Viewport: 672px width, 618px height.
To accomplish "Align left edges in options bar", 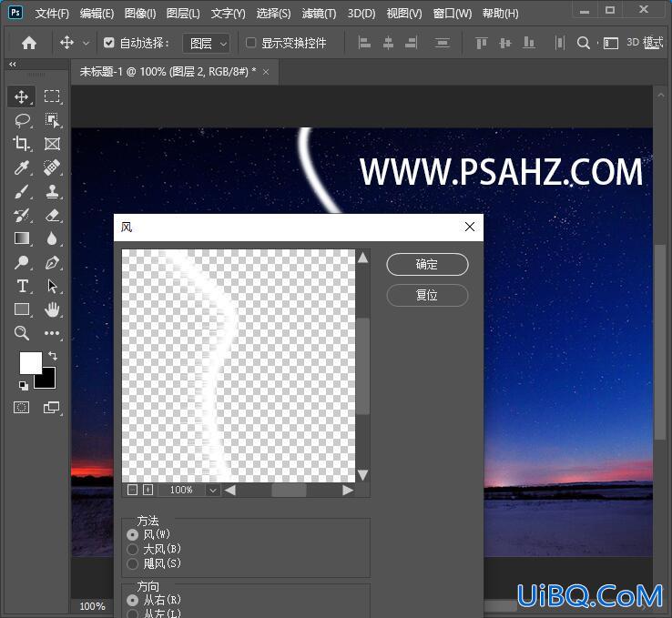I will 364,43.
